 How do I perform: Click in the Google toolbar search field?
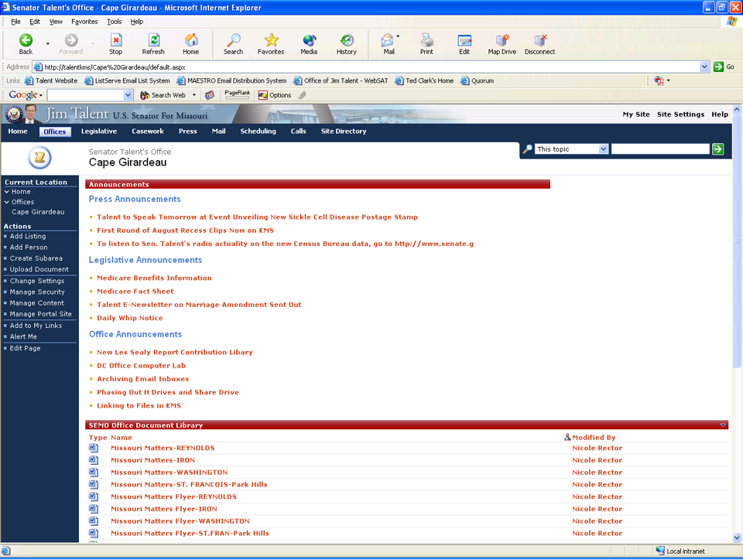pos(84,95)
